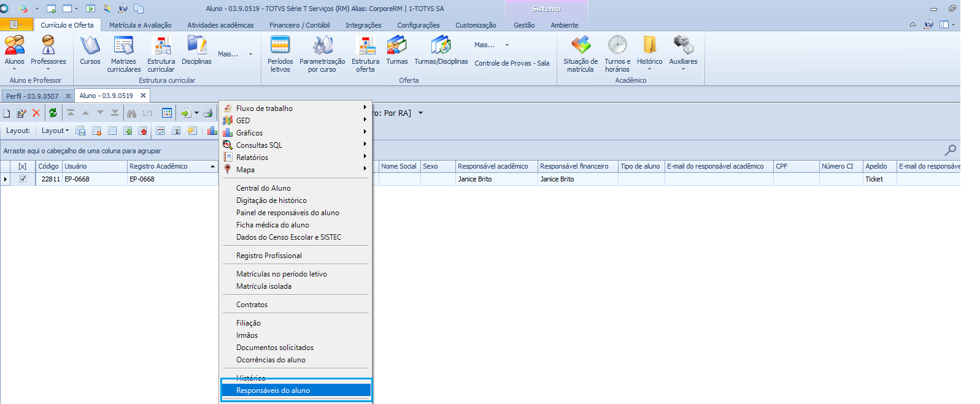Click the green refresh icon
980x404 pixels.
[x=53, y=113]
